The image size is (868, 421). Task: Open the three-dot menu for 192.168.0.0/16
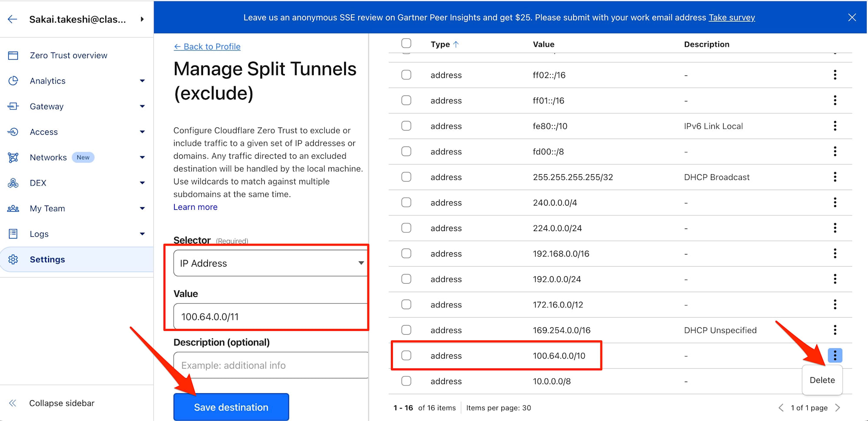835,254
